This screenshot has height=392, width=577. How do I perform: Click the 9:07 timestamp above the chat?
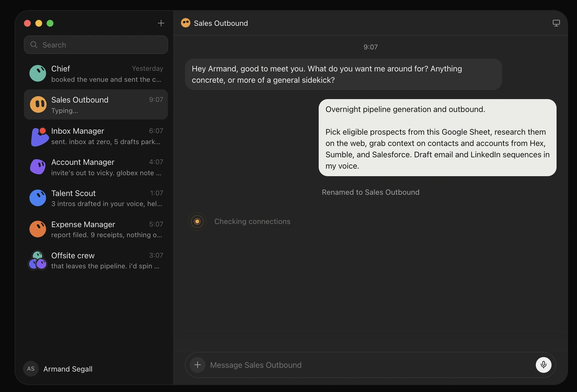(371, 47)
